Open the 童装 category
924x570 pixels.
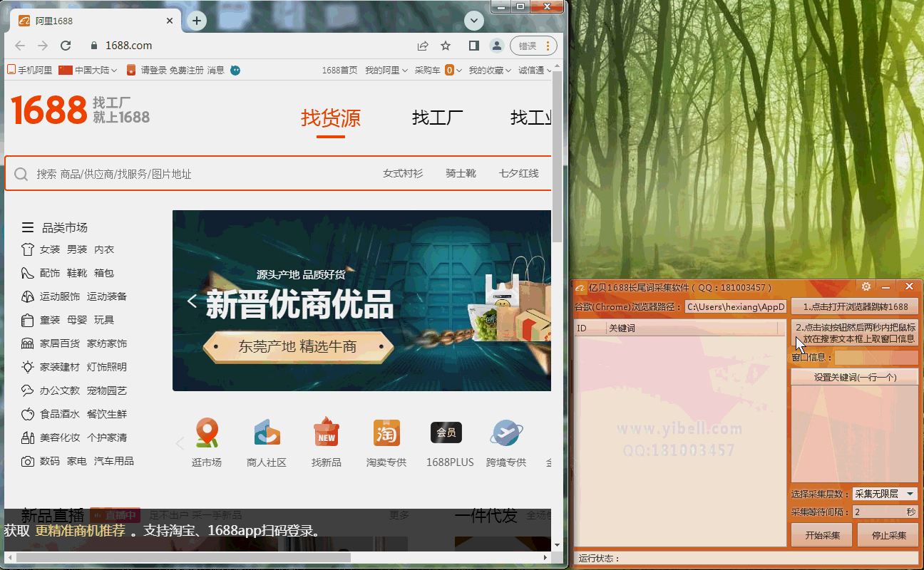50,320
